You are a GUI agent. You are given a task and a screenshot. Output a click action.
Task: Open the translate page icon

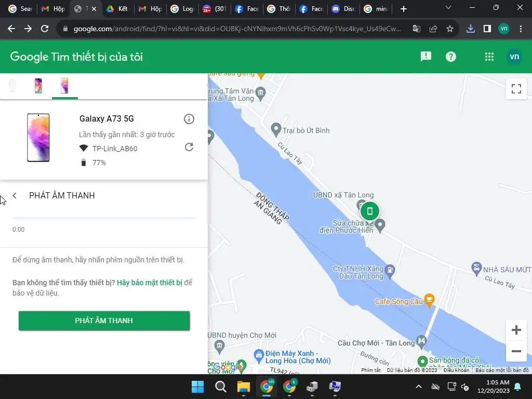[416, 29]
